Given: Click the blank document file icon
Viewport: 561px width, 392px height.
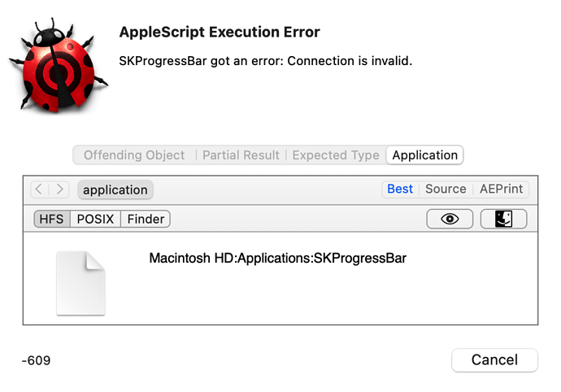Looking at the screenshot, I should [80, 282].
